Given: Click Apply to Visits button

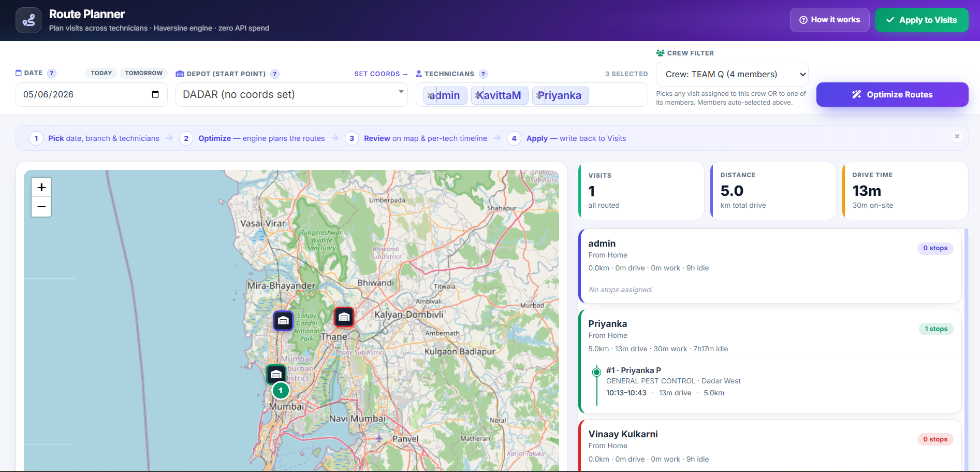Looking at the screenshot, I should coord(922,20).
